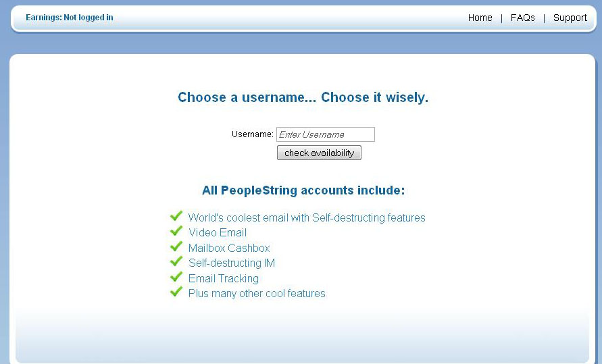Click the All PeopleString accounts include heading
602x364 pixels.
coord(303,190)
